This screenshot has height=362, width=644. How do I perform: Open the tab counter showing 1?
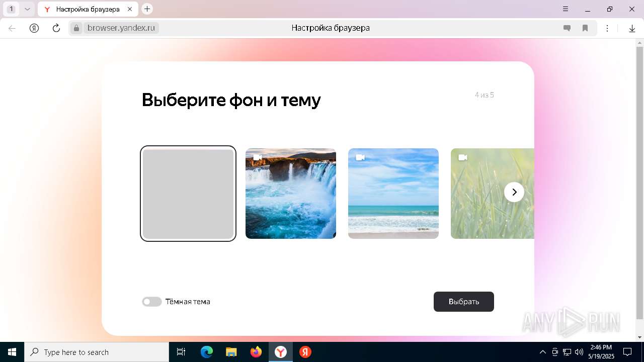pos(11,9)
